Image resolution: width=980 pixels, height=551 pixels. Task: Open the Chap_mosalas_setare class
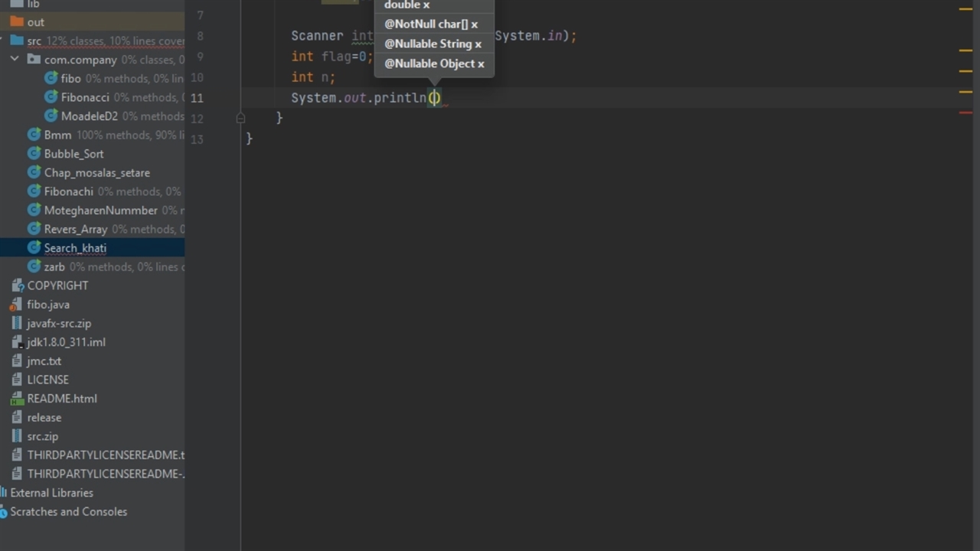tap(96, 173)
